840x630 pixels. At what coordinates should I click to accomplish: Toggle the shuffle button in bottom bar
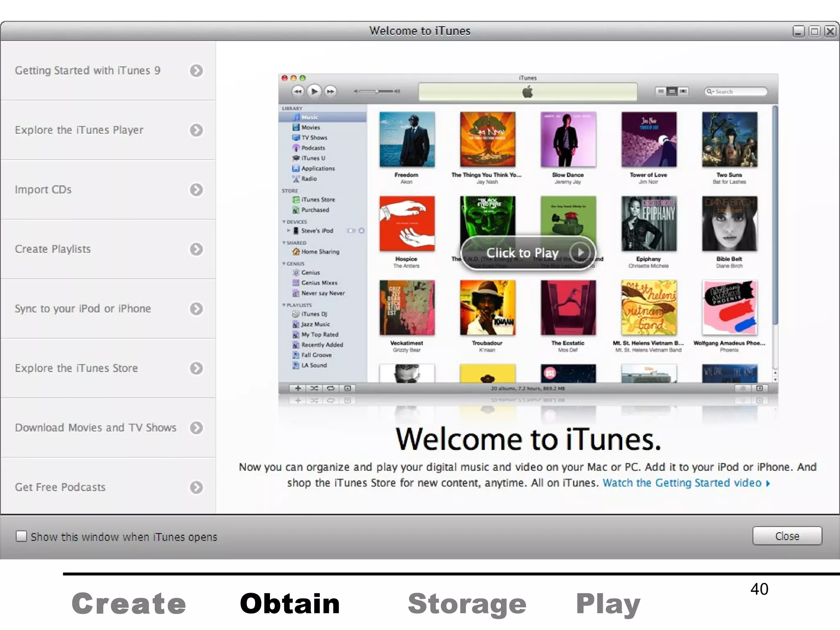(314, 388)
